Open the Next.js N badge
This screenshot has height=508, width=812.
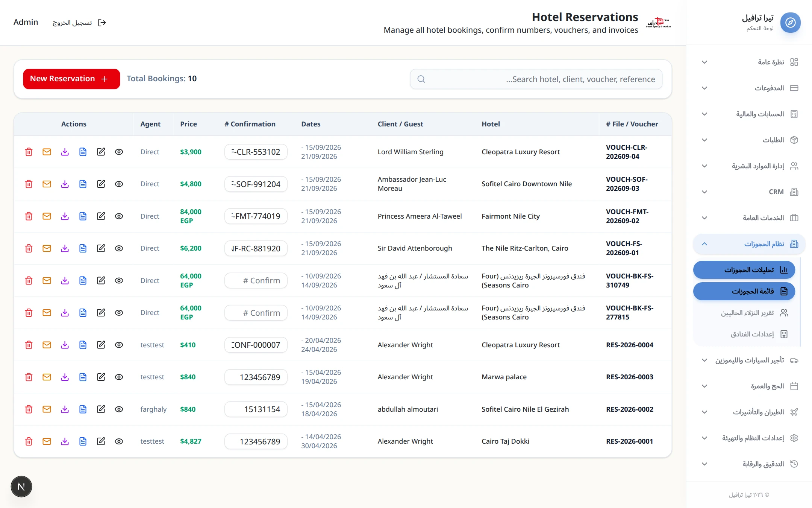[x=21, y=487]
